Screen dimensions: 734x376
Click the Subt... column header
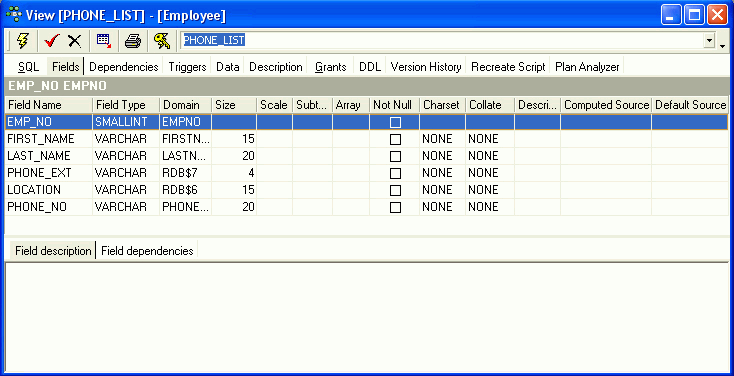312,105
